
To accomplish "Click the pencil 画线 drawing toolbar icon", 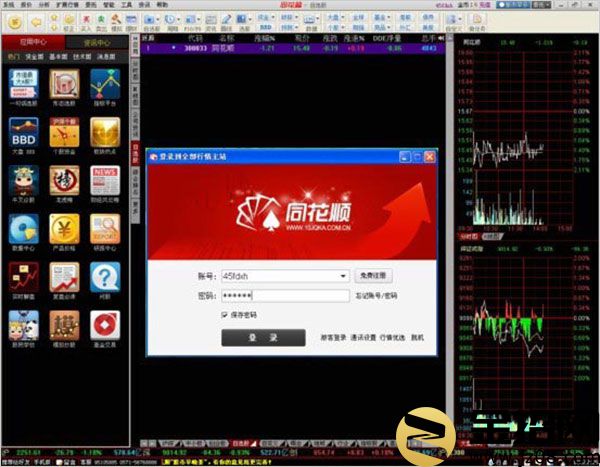I will (x=227, y=22).
